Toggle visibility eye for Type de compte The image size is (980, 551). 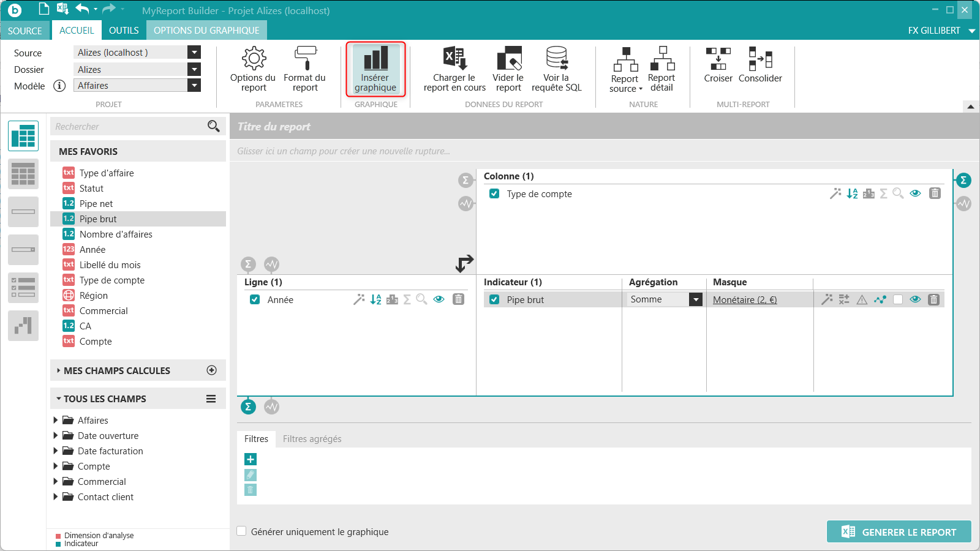tap(915, 193)
